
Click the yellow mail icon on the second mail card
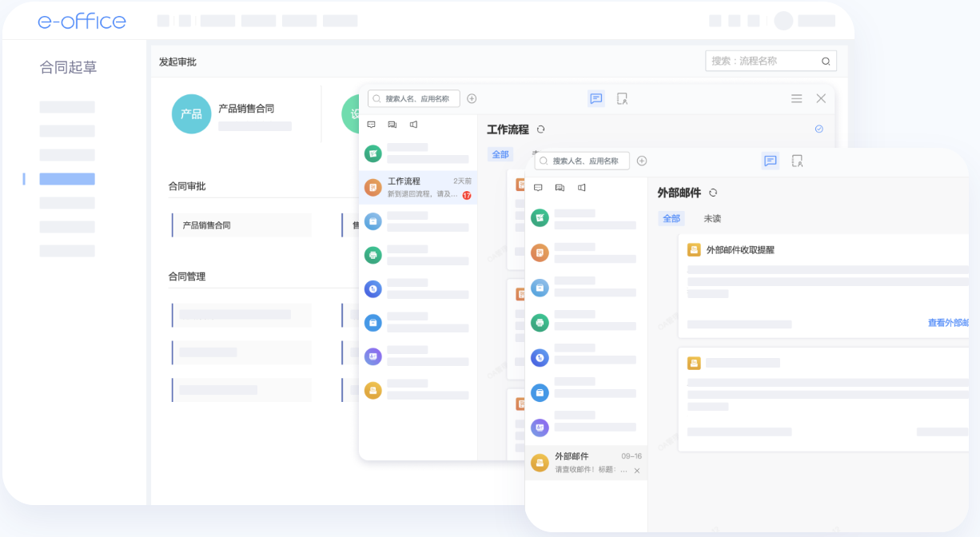coord(694,363)
